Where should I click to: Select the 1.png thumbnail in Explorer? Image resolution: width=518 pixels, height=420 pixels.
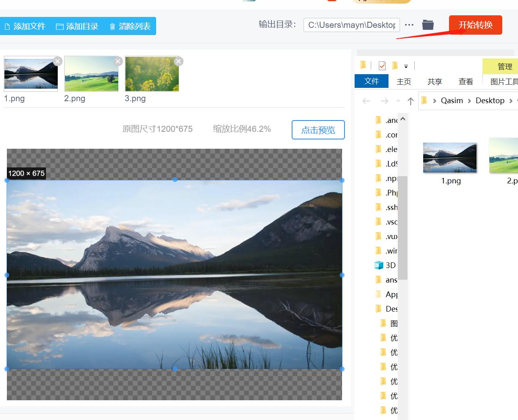coord(449,157)
